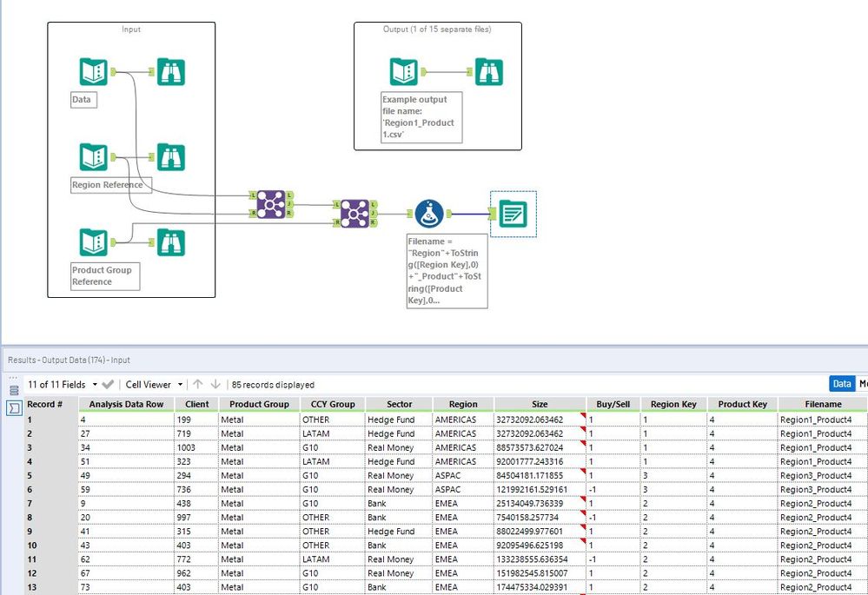Image resolution: width=868 pixels, height=595 pixels.
Task: Select the Formula tool flask icon
Action: [429, 214]
